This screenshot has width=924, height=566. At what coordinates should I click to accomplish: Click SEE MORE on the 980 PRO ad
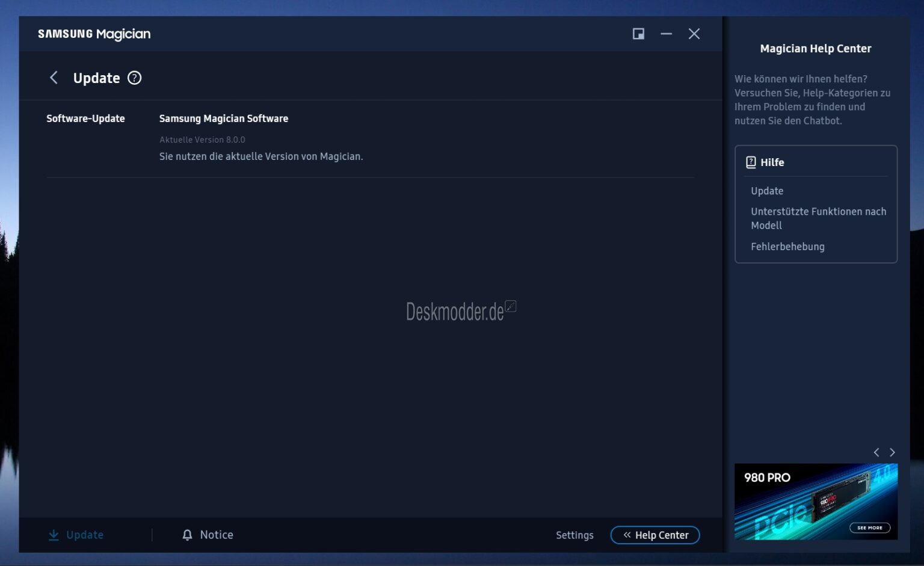coord(870,528)
